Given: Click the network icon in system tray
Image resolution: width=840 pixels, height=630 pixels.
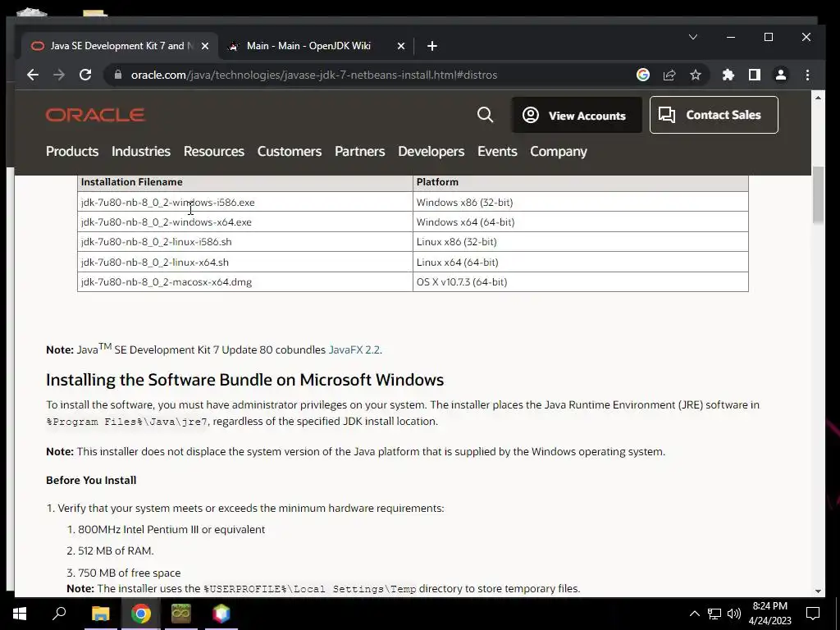Looking at the screenshot, I should (714, 614).
